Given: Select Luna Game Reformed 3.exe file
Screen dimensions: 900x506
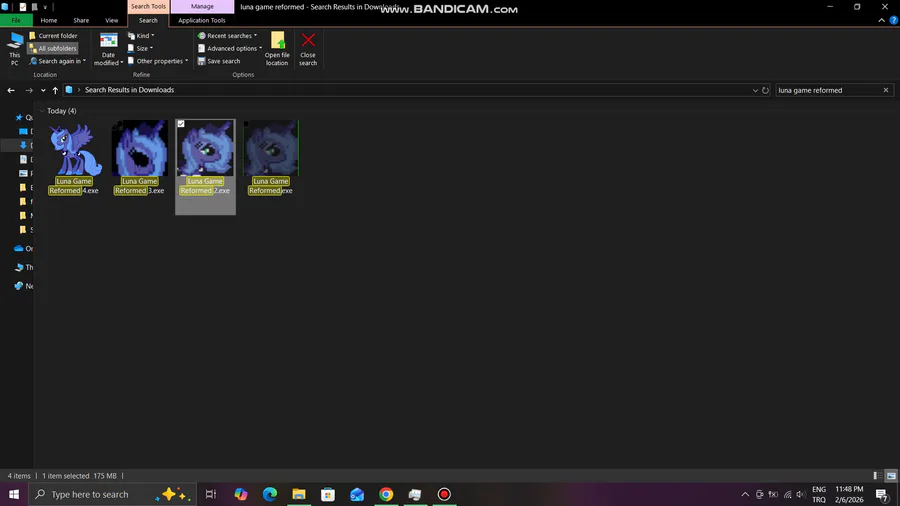Looking at the screenshot, I should (139, 158).
